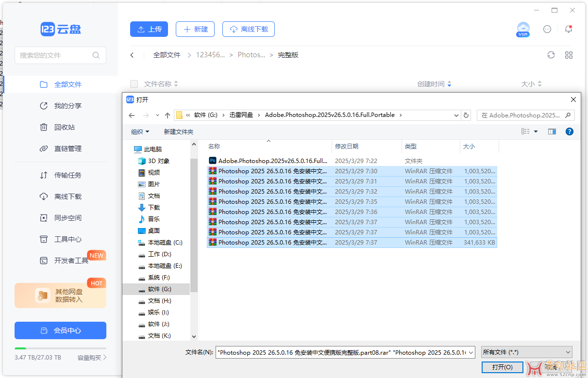Toggle the preview pane icon
Screen dimensions: 588x378
coord(552,131)
